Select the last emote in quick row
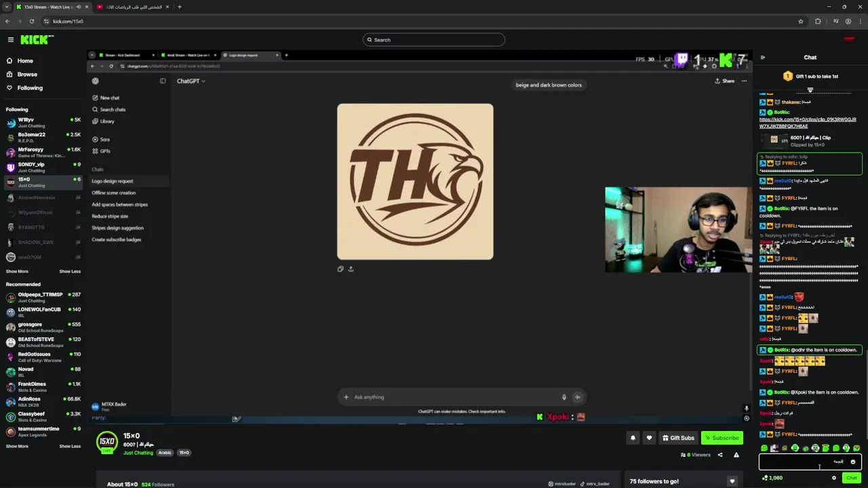Image resolution: width=868 pixels, height=488 pixels. coord(856,448)
